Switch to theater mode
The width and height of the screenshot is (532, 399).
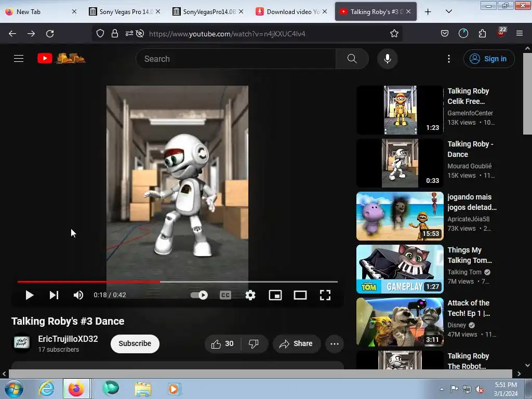pyautogui.click(x=300, y=295)
